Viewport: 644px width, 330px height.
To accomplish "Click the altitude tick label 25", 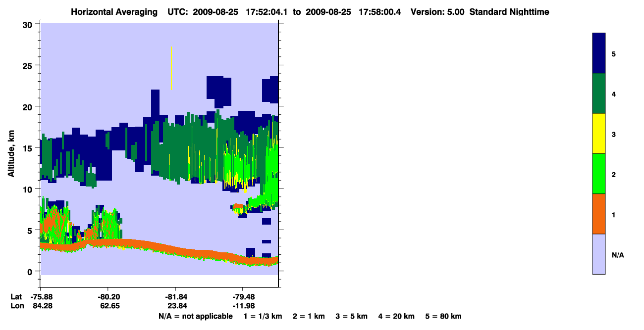I will [28, 66].
